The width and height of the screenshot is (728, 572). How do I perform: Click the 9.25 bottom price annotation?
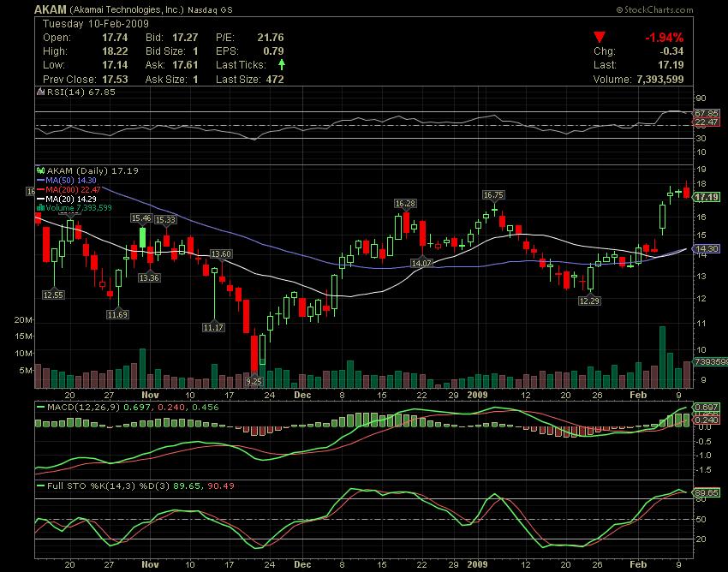[254, 381]
